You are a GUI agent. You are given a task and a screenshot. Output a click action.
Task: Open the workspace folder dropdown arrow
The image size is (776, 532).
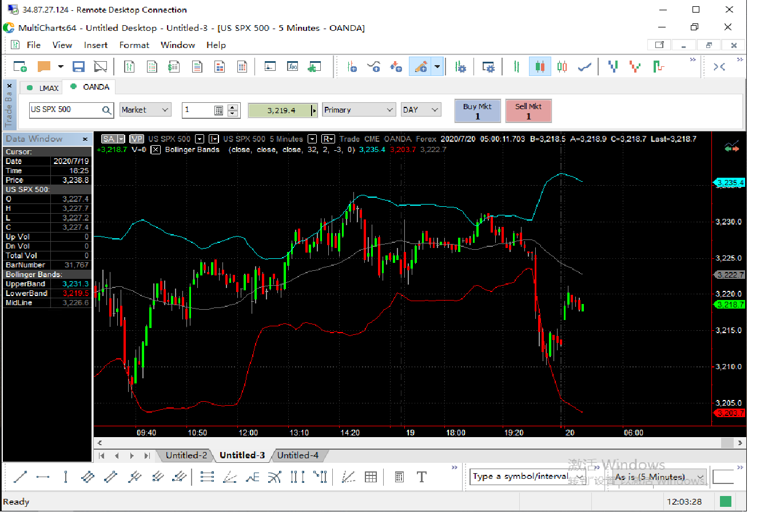click(61, 67)
